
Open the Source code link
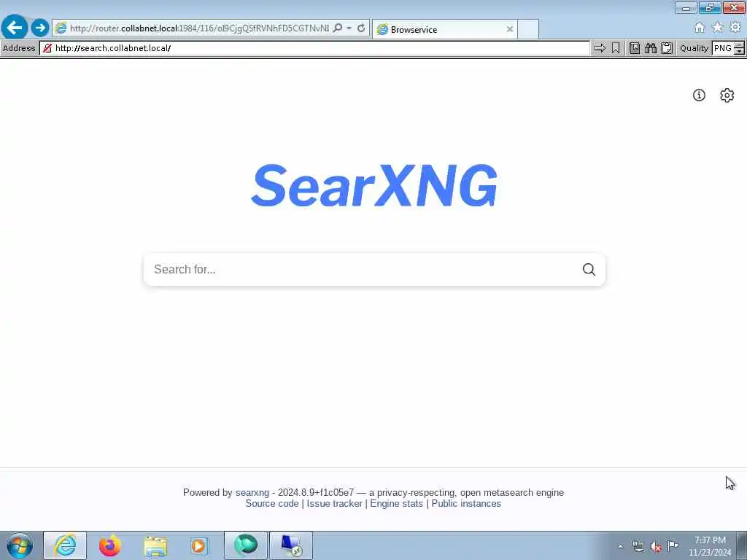pos(271,503)
